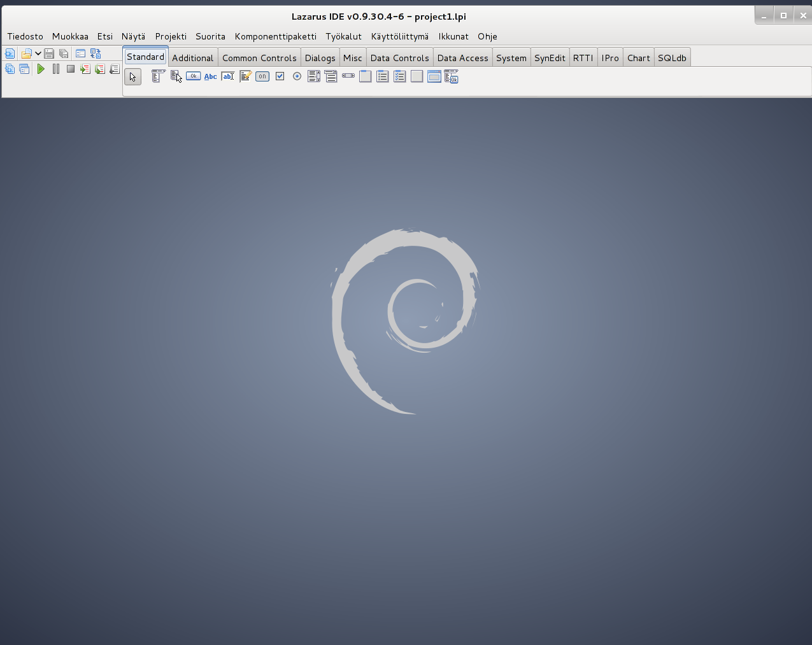The width and height of the screenshot is (812, 645).
Task: Click the Save All icon
Action: pyautogui.click(x=64, y=53)
